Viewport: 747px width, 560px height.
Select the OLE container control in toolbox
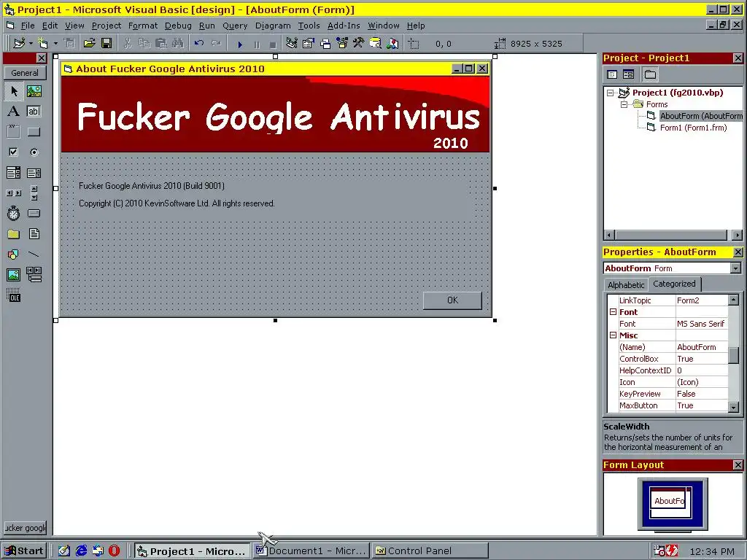click(14, 295)
